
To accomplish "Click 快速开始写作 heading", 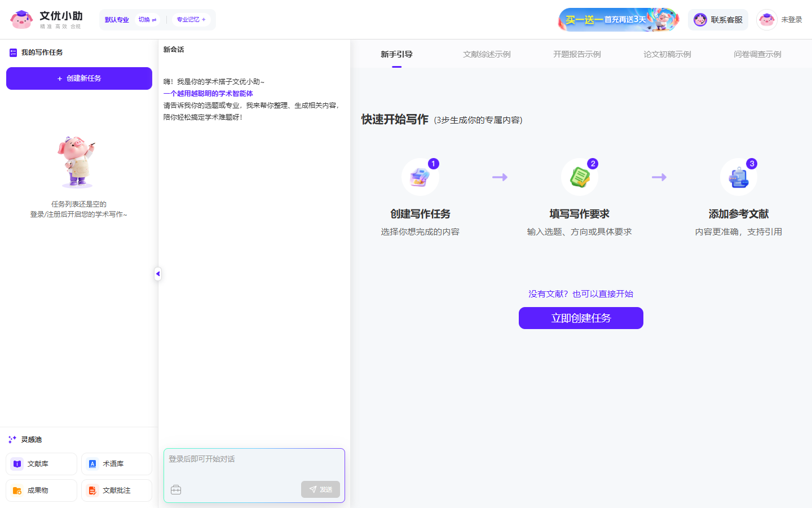I will tap(395, 120).
